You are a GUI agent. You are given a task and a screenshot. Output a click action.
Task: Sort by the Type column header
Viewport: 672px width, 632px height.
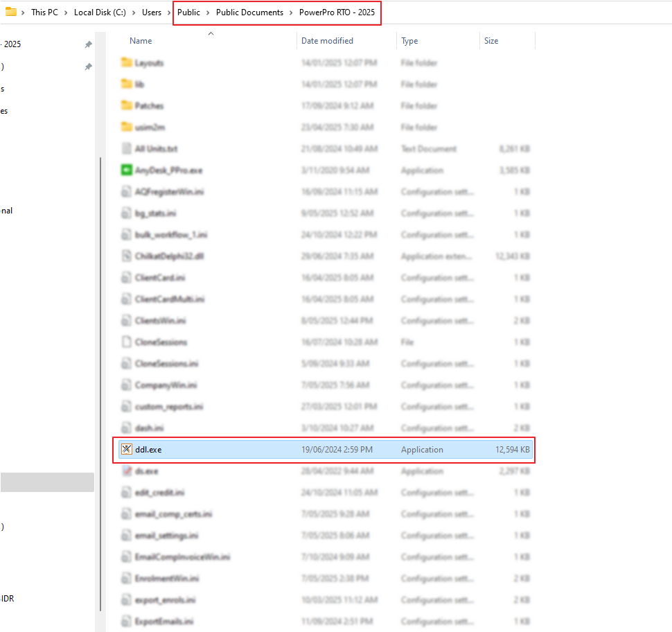[x=409, y=41]
